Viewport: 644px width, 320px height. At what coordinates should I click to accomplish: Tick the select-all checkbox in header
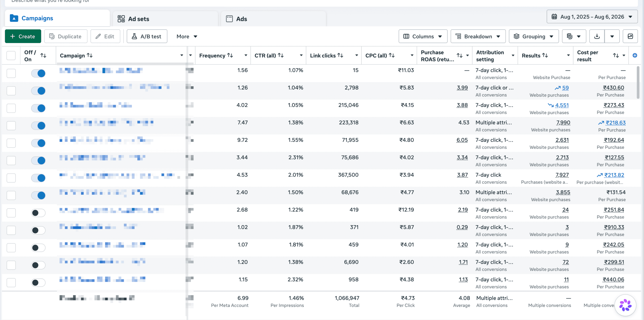tap(11, 56)
